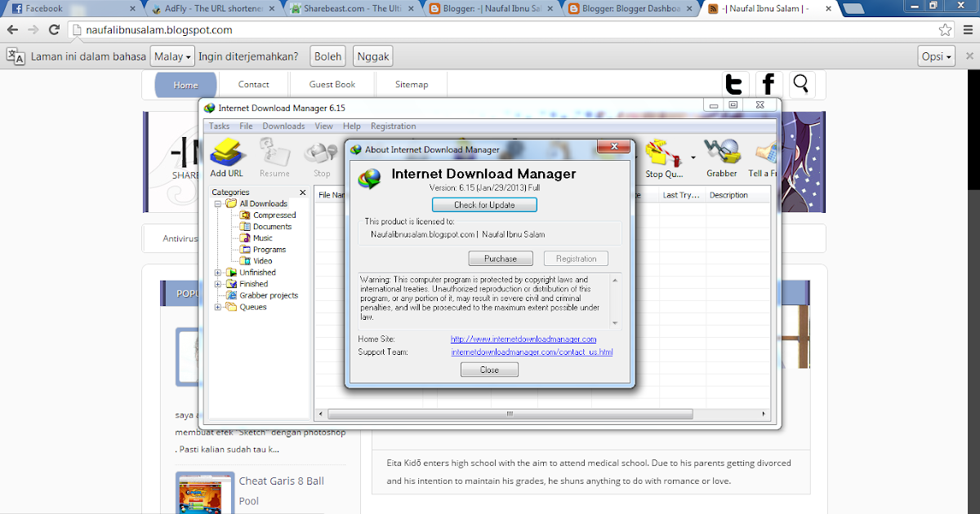Open the Malay language dropdown

point(172,57)
